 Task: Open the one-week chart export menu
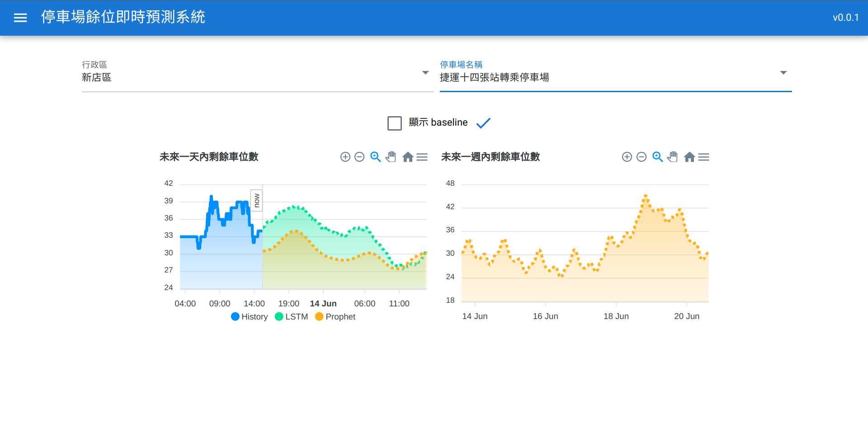[704, 157]
